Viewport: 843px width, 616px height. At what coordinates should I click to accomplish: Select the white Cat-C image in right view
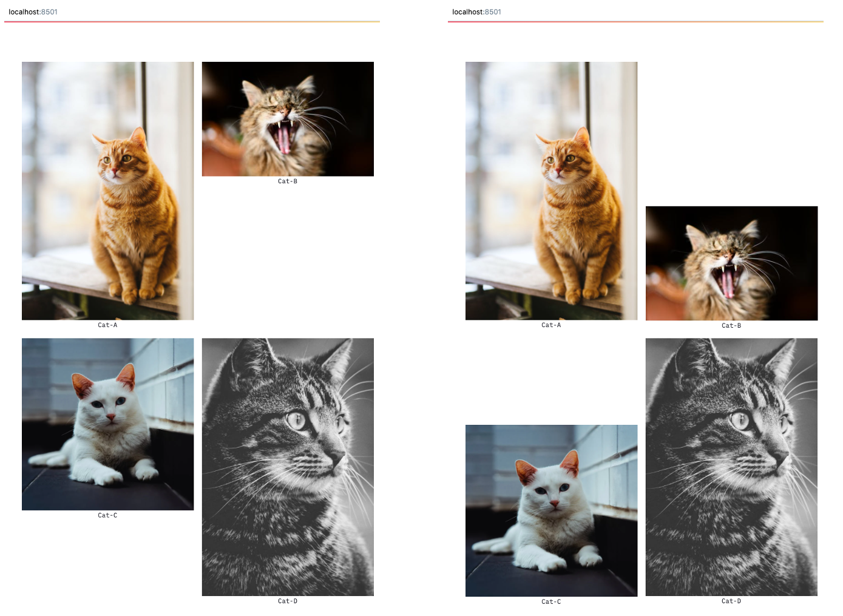coord(550,510)
